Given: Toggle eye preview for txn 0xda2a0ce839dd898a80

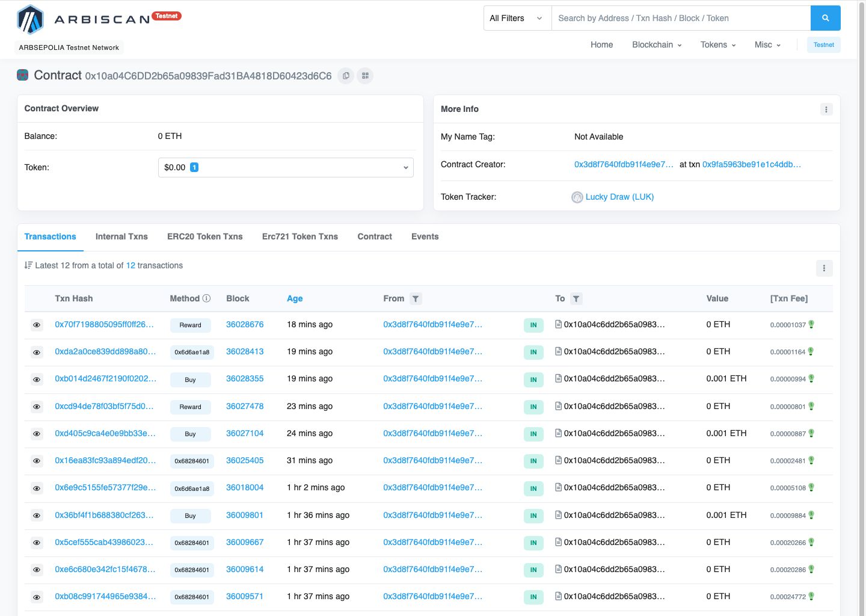Looking at the screenshot, I should [37, 352].
